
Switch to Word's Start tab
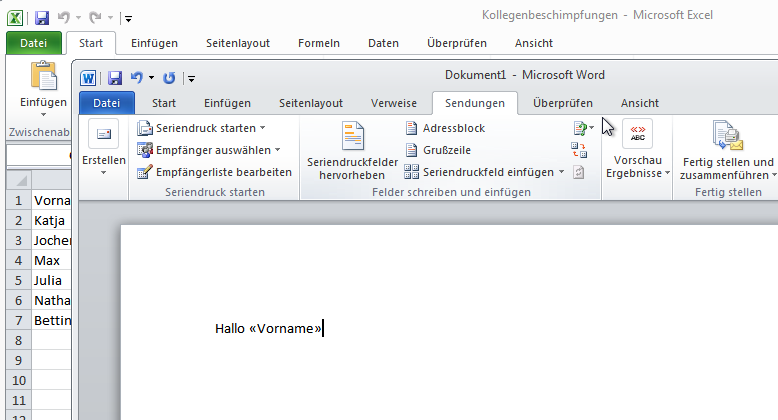point(164,103)
